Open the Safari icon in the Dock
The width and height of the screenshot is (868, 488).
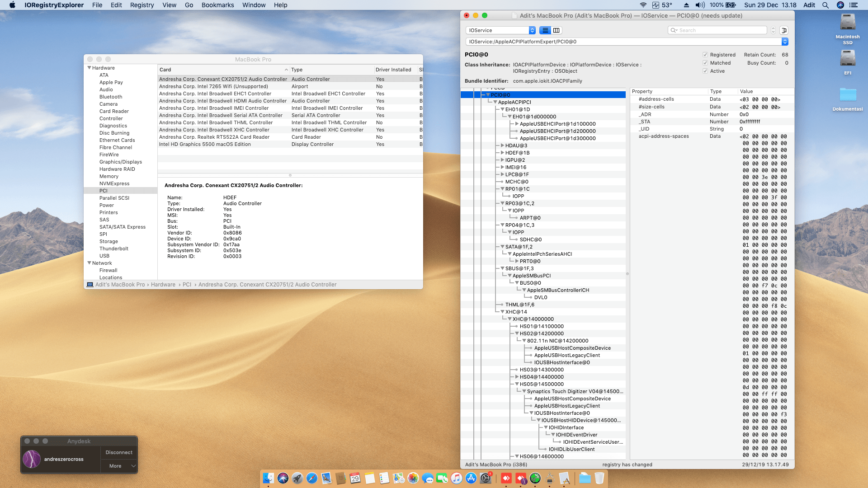(x=311, y=478)
